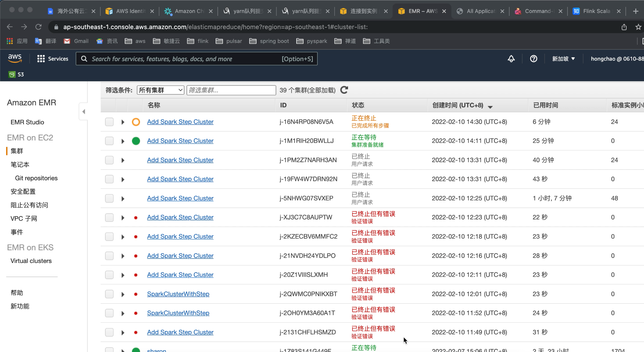Viewport: 644px width, 352px height.
Task: Click status icon of cluster j-16N4RP08N6V5A
Action: click(136, 122)
